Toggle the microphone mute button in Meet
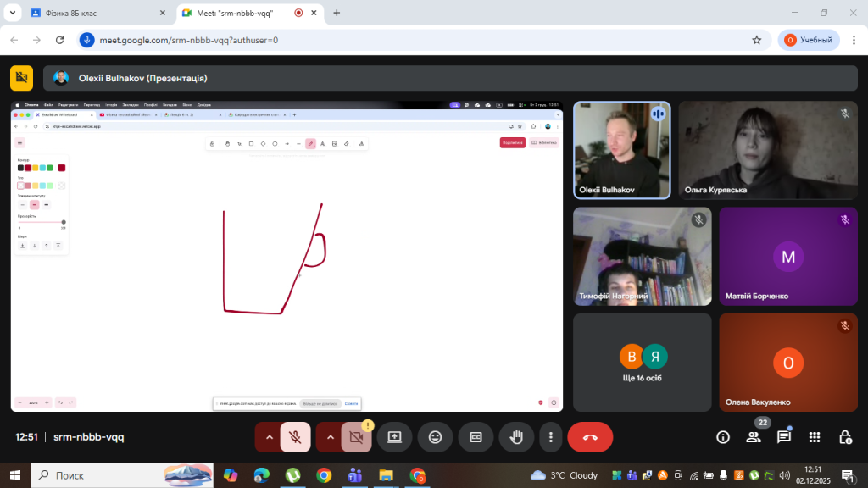This screenshot has width=868, height=488. (295, 437)
